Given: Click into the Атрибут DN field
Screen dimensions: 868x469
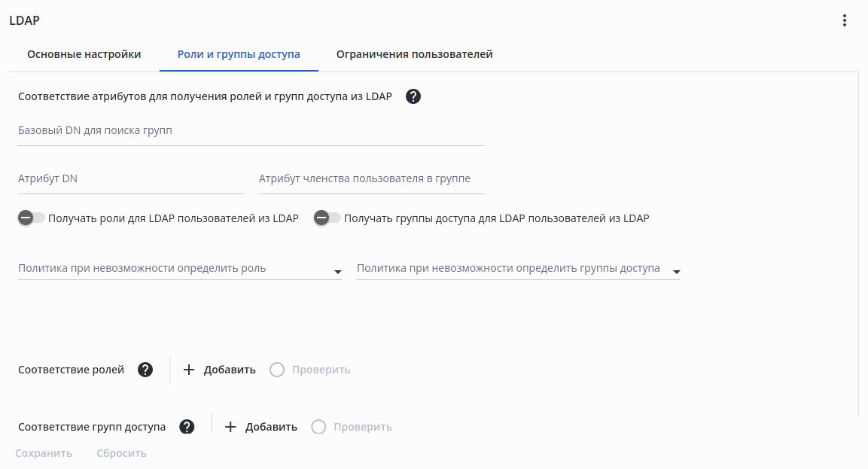Looking at the screenshot, I should pyautogui.click(x=130, y=179).
